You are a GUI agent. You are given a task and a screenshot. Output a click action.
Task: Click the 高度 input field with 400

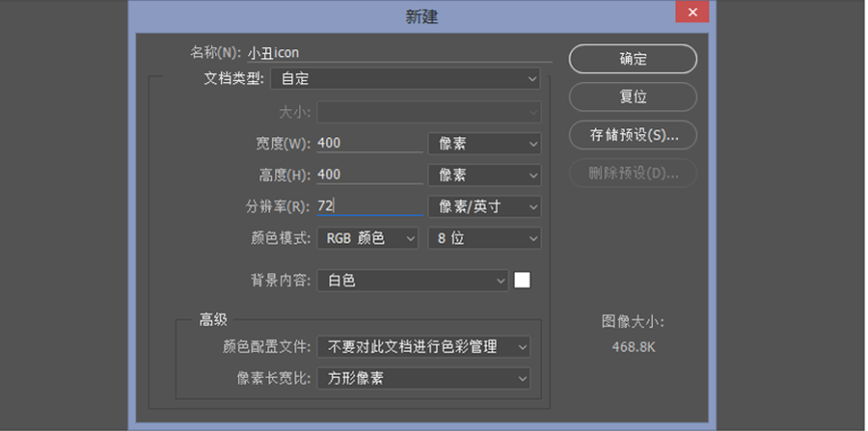click(x=369, y=175)
